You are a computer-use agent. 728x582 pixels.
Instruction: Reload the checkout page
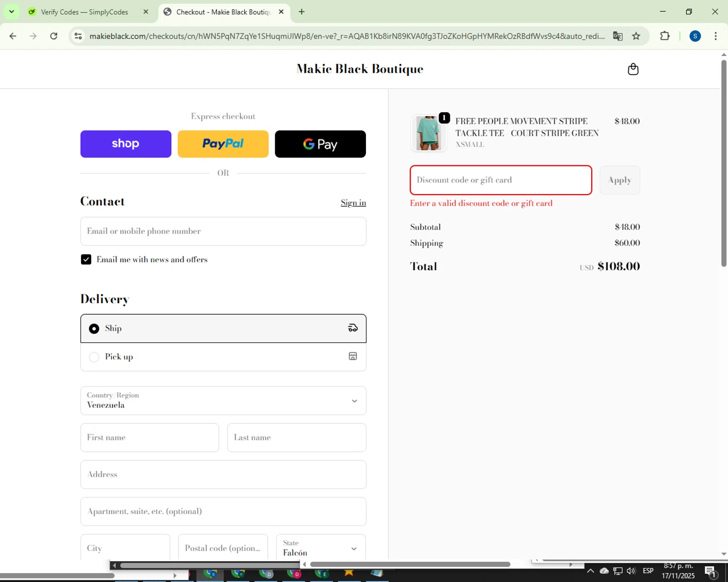point(54,36)
